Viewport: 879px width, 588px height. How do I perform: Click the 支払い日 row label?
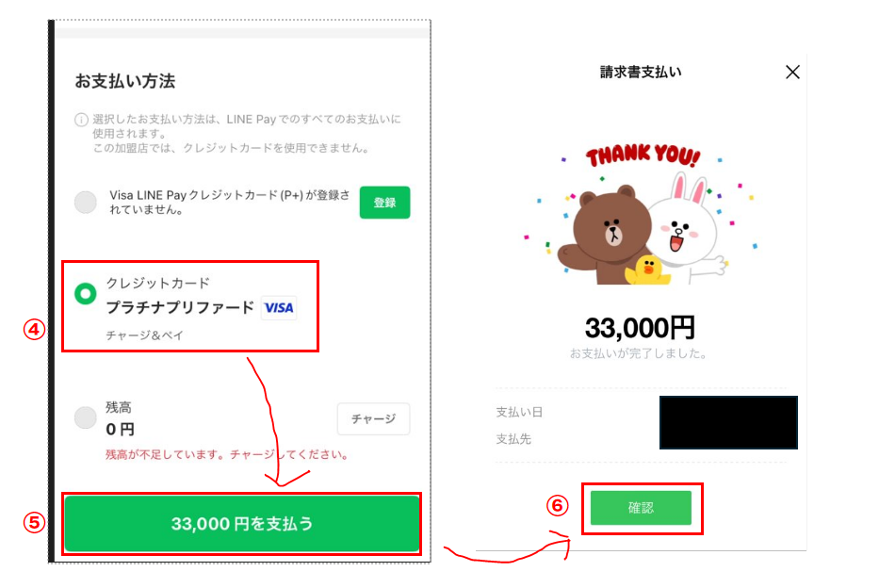[519, 412]
